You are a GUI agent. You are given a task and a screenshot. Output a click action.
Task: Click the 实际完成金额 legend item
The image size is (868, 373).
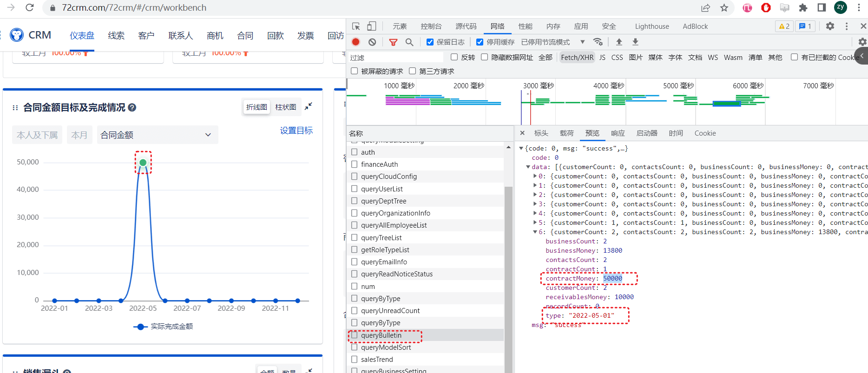tap(163, 327)
